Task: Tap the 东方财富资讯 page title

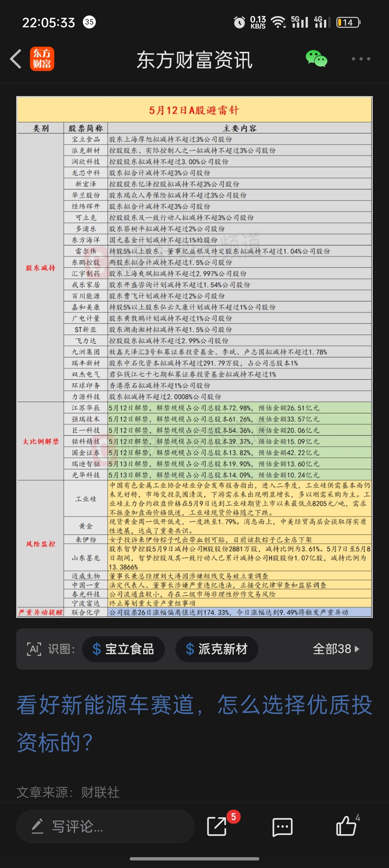Action: (x=194, y=60)
